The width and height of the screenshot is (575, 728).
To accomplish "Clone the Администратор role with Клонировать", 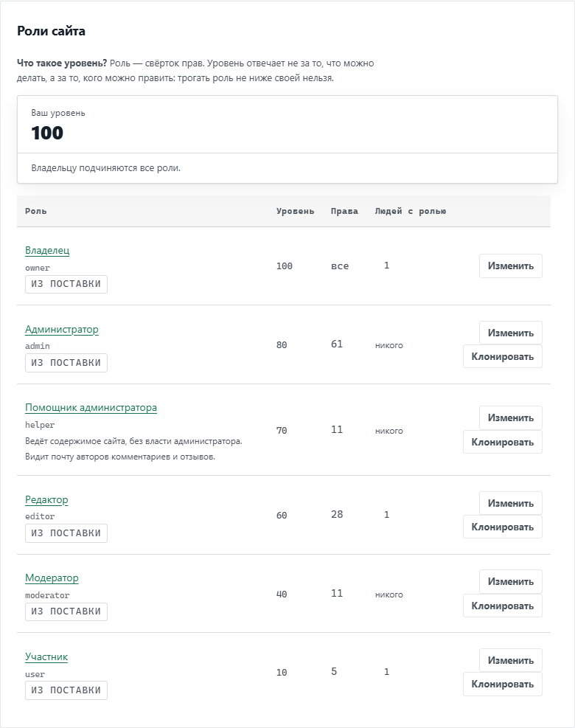I will pos(503,356).
